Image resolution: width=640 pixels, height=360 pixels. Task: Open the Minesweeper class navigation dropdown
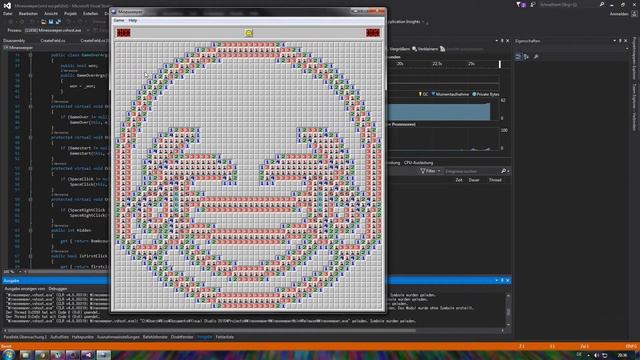pyautogui.click(x=57, y=48)
